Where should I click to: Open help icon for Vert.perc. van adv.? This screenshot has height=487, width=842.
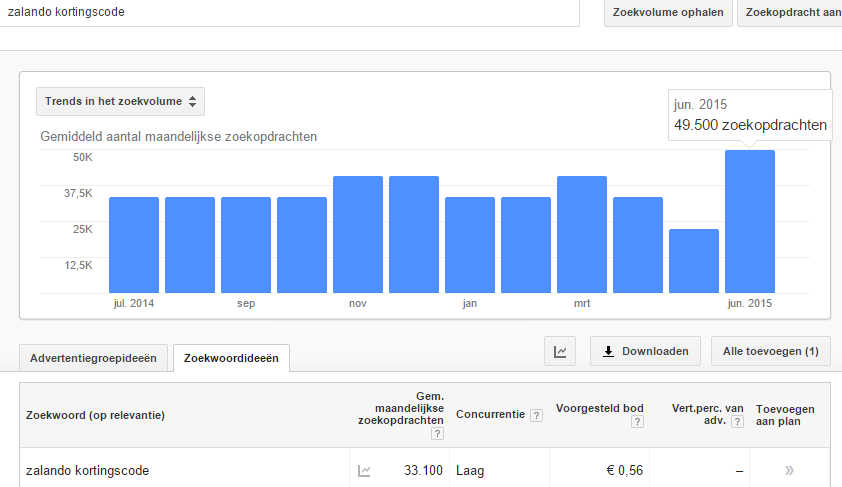coord(737,421)
